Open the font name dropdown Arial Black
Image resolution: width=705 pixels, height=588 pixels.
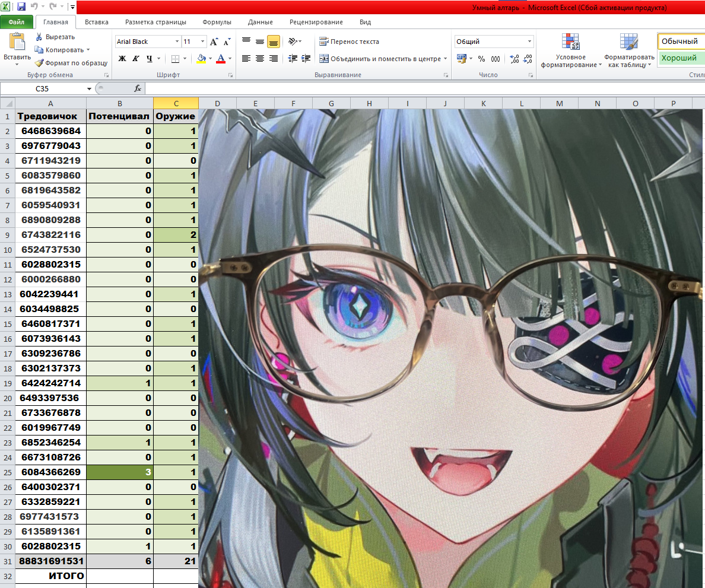coord(177,42)
